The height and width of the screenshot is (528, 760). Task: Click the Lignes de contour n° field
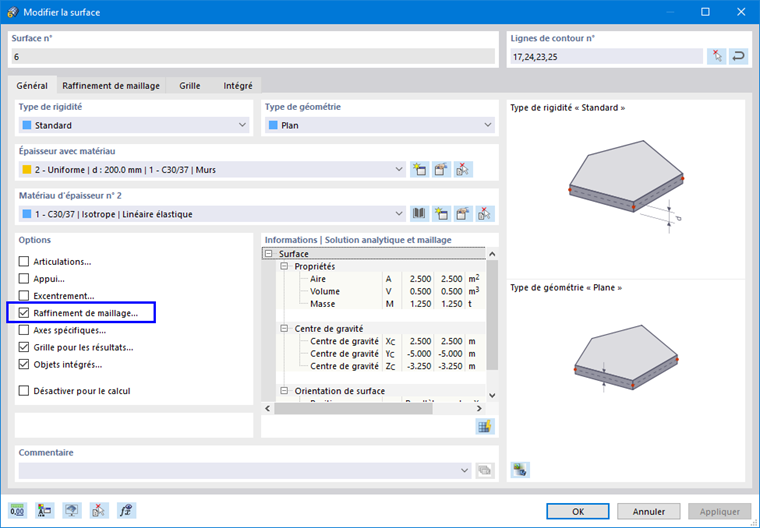click(606, 57)
